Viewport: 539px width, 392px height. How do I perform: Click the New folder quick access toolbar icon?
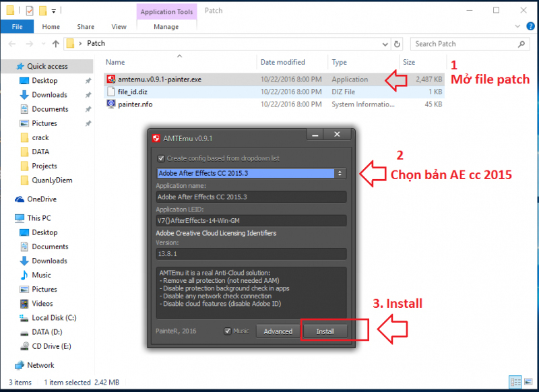pos(43,11)
